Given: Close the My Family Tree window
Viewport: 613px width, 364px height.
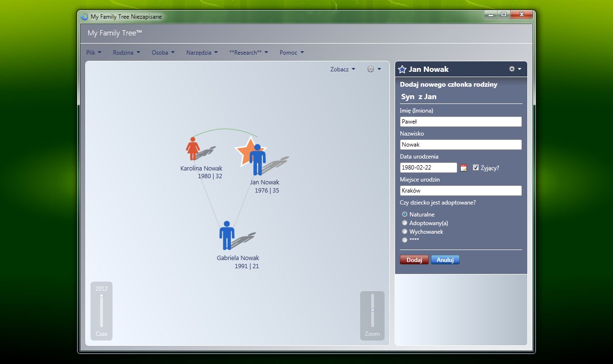Looking at the screenshot, I should [522, 15].
